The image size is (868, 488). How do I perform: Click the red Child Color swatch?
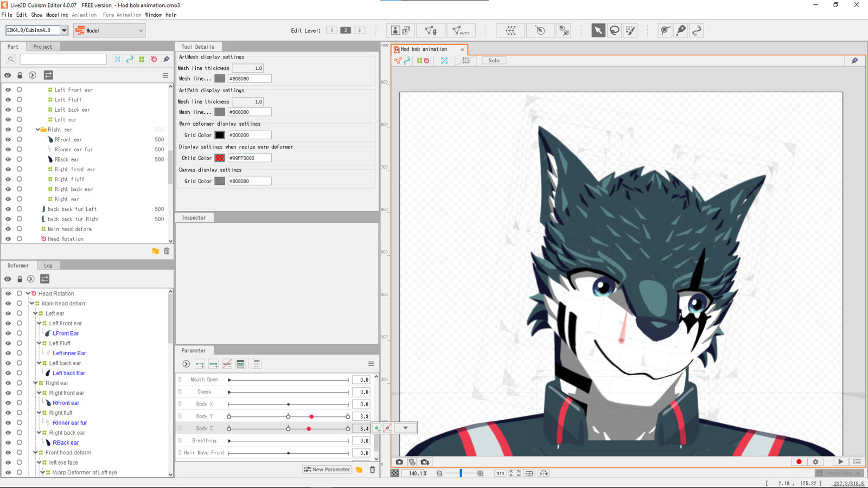point(220,158)
